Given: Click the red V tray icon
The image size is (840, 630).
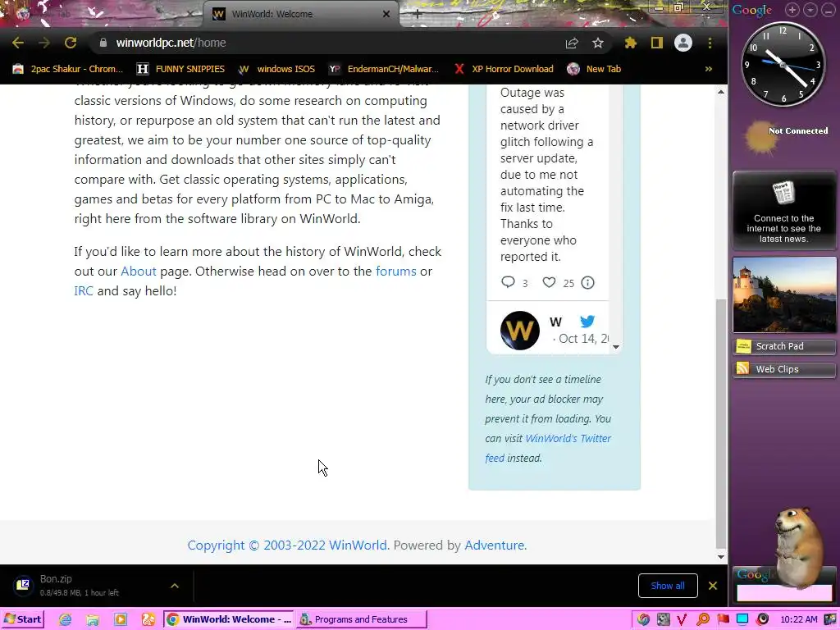Looking at the screenshot, I should [682, 619].
